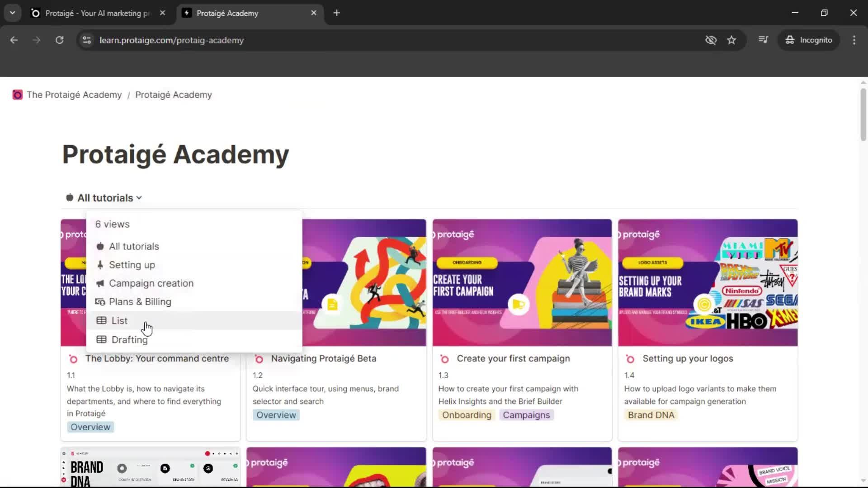This screenshot has height=488, width=868.
Task: Select the Drafting view from the views menu
Action: pos(129,339)
